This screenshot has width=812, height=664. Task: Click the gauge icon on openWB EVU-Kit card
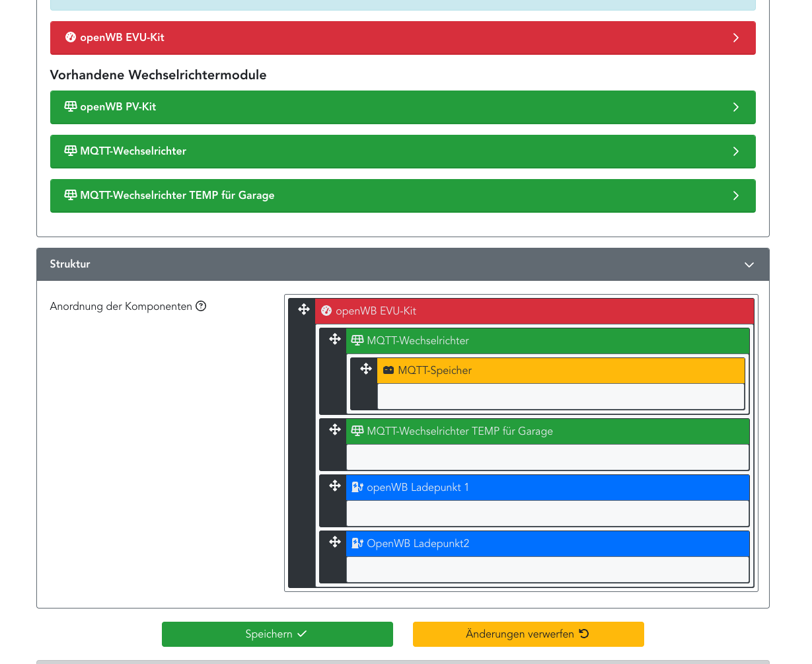pyautogui.click(x=71, y=37)
